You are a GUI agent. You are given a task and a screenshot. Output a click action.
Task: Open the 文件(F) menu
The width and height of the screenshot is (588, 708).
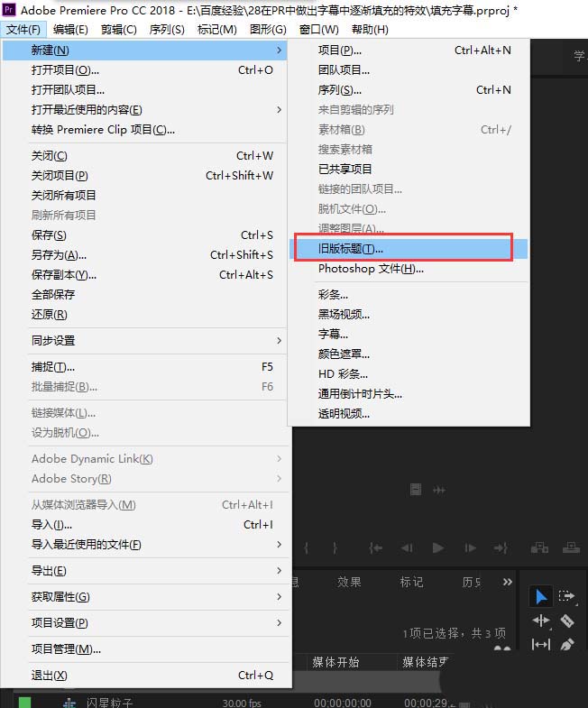(x=23, y=30)
